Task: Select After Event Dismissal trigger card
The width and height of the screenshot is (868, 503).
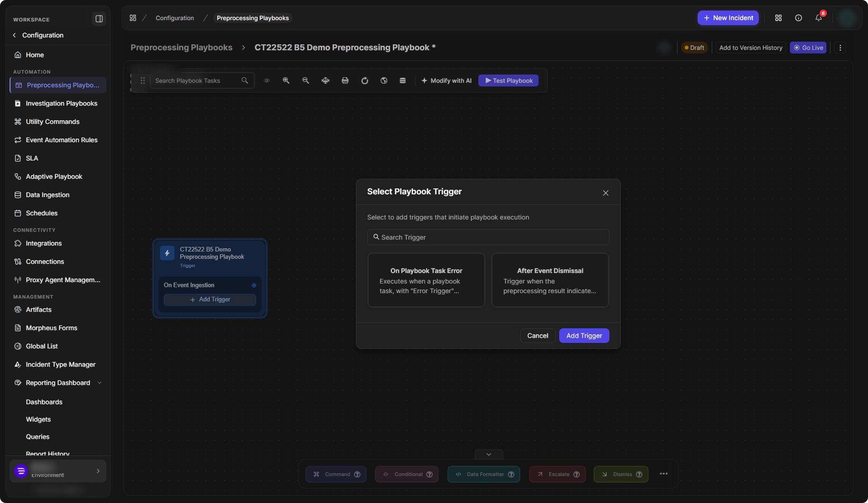Action: click(x=550, y=280)
